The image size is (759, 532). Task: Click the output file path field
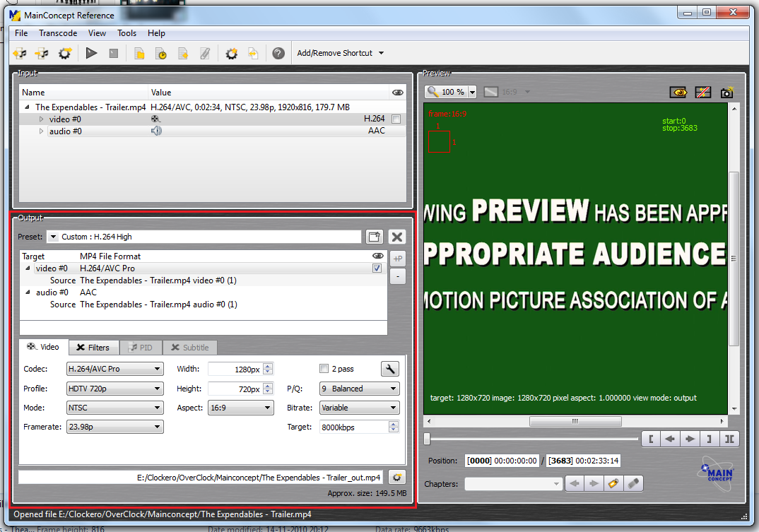click(201, 478)
